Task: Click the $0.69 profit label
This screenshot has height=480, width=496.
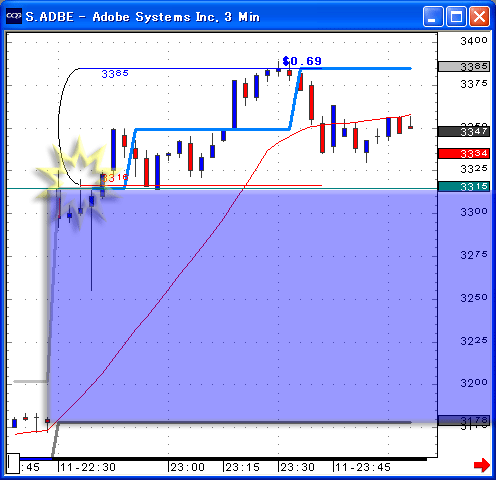Action: coord(302,61)
